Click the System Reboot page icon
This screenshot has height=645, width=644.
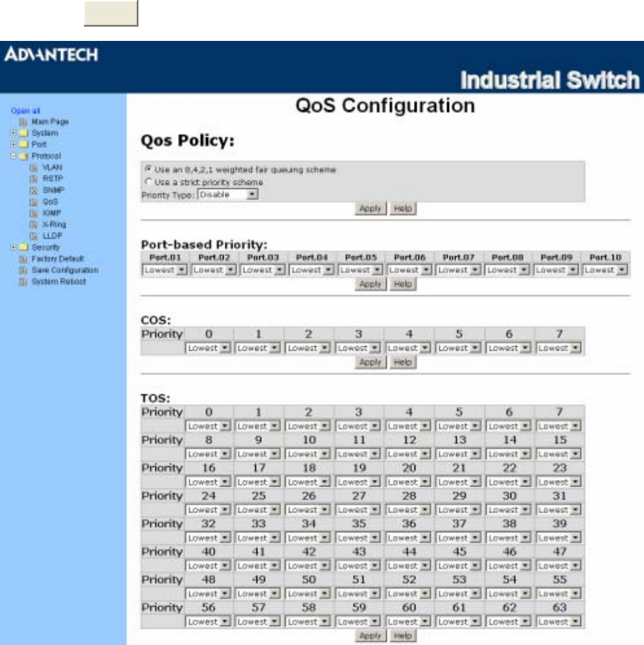click(x=23, y=281)
